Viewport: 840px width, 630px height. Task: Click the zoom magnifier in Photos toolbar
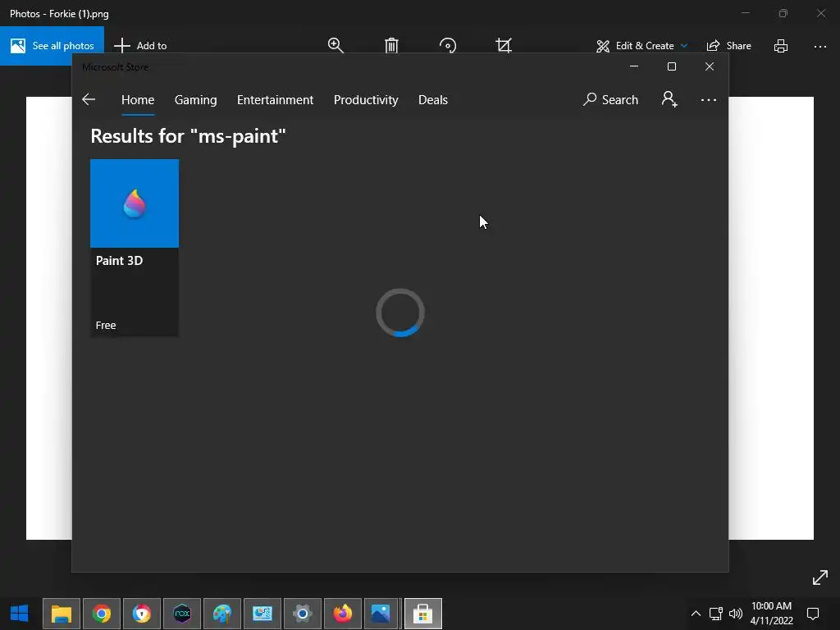coord(336,46)
